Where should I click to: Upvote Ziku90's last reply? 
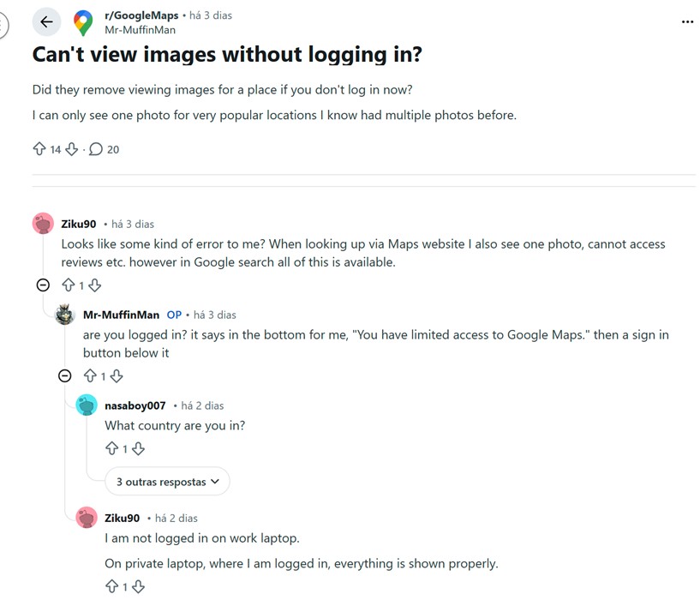coord(111,587)
